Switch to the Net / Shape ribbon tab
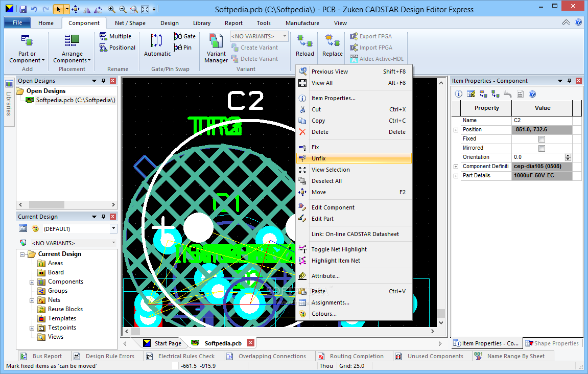The width and height of the screenshot is (588, 374). [x=130, y=23]
